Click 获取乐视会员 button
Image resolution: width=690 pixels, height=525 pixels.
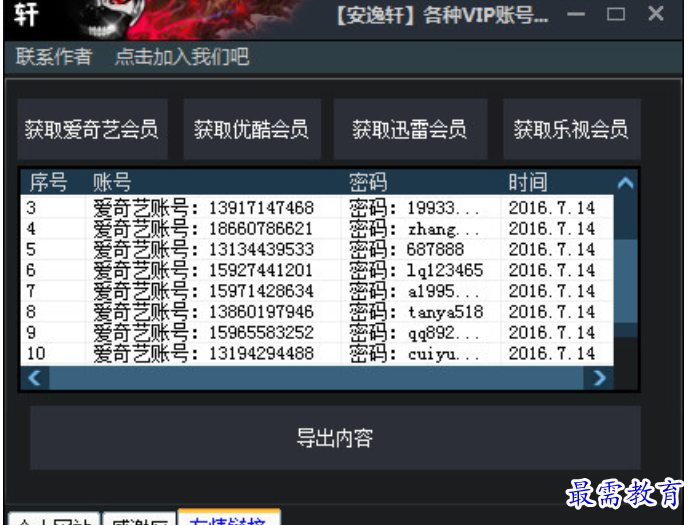point(571,129)
